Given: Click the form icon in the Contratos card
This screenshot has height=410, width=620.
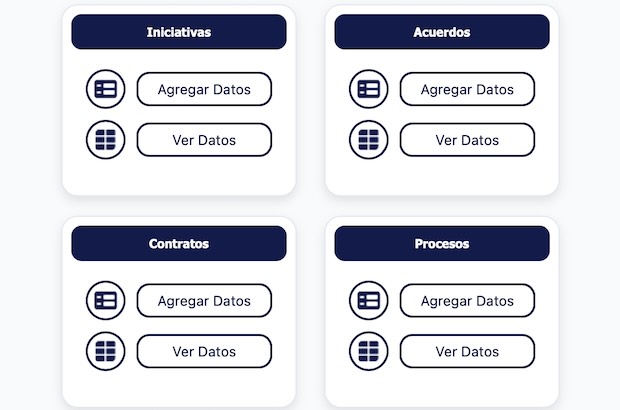Looking at the screenshot, I should coord(105,300).
